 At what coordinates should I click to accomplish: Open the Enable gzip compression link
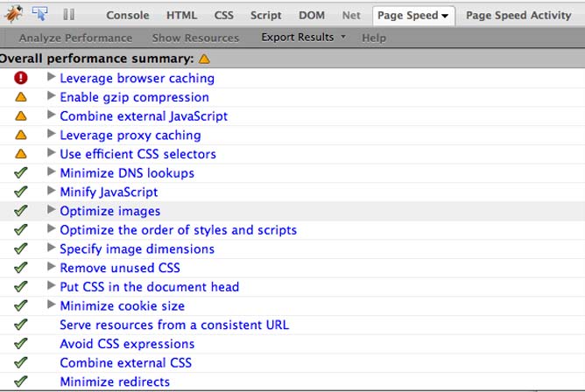click(134, 97)
